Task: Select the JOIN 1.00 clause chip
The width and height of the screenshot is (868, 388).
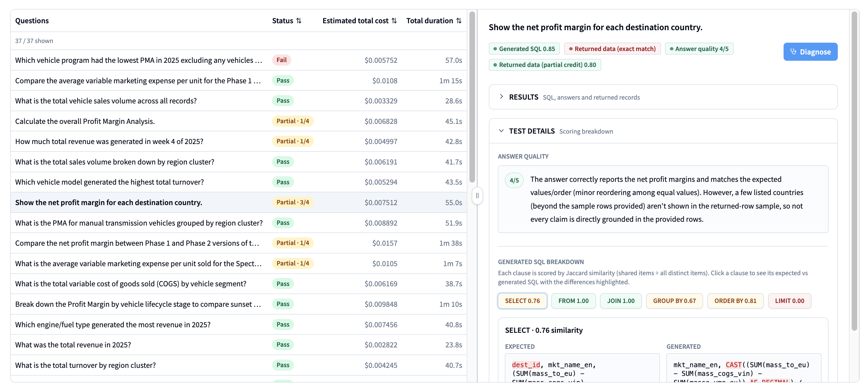Action: 621,301
